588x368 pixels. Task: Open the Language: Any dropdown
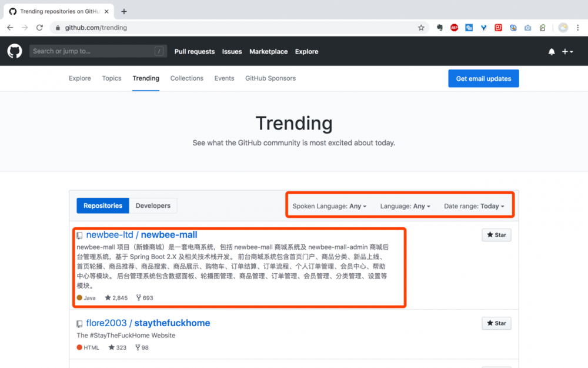[405, 206]
